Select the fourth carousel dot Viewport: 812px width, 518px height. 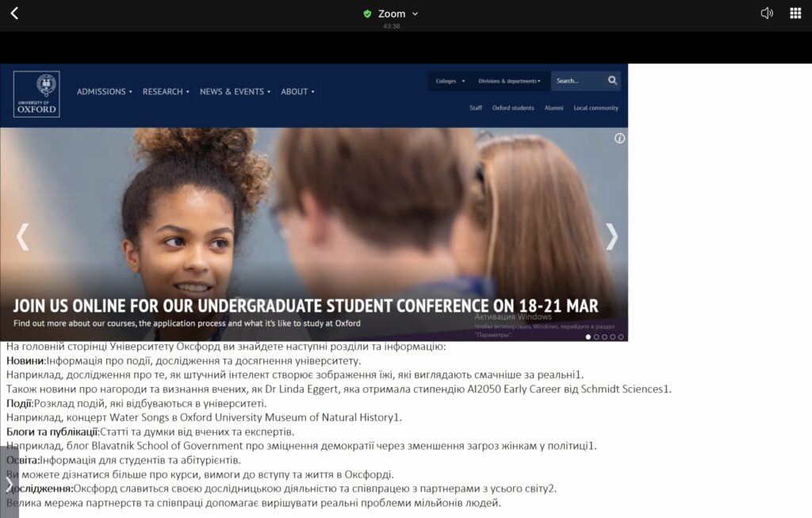click(x=613, y=336)
